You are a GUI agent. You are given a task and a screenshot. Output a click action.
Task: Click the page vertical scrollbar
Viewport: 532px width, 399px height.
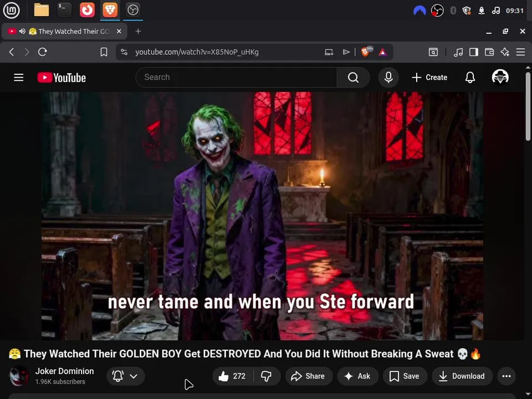(x=528, y=106)
